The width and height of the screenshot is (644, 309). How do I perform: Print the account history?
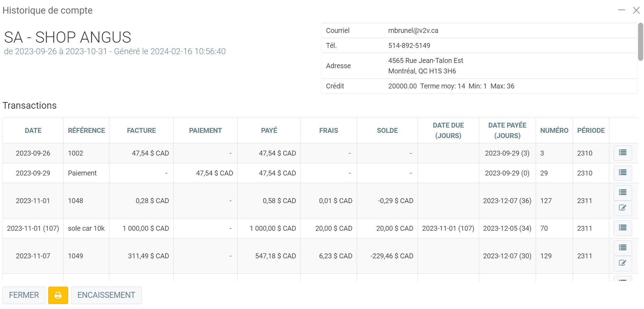58,295
